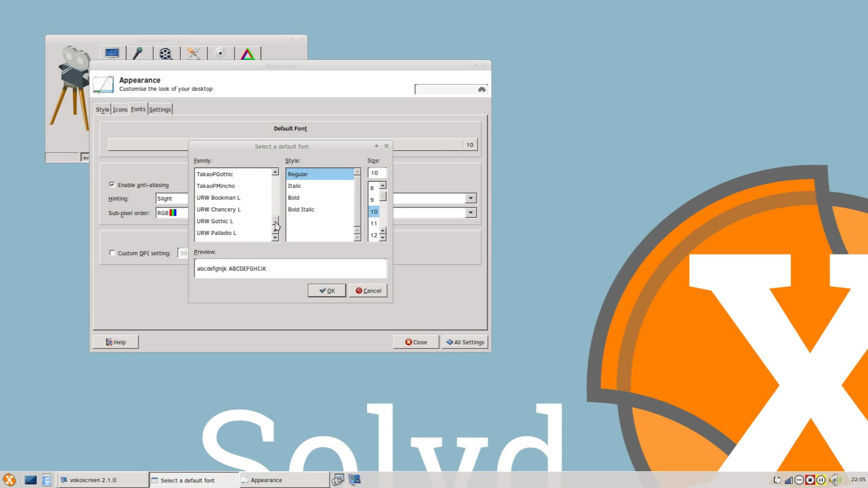Open the Hinting dropdown arrow
Image resolution: width=868 pixels, height=488 pixels.
471,198
